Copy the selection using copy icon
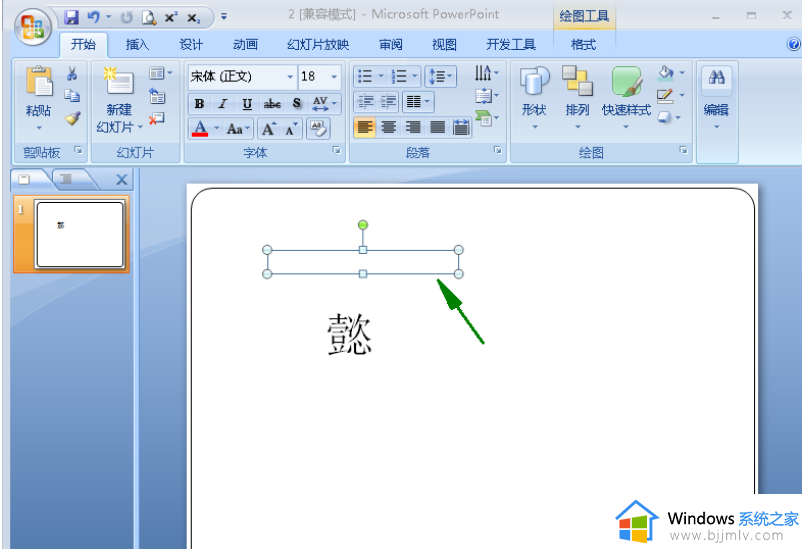Screen dimensions: 804x549 pos(72,96)
